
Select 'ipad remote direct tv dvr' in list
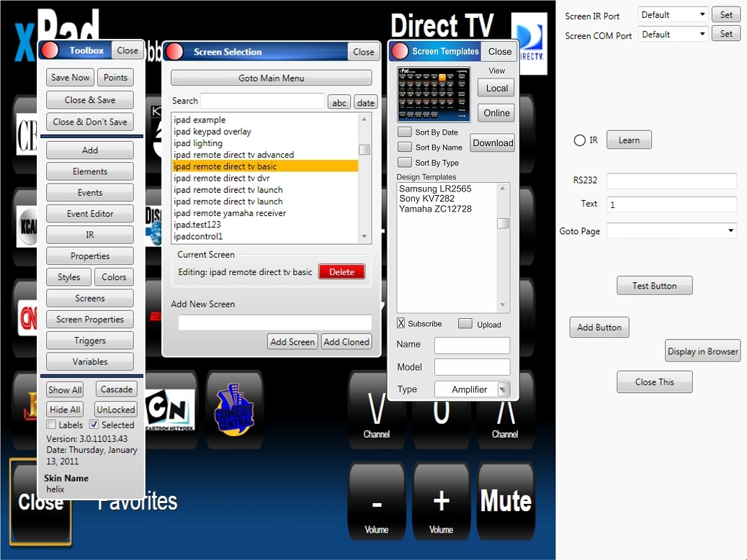(265, 178)
